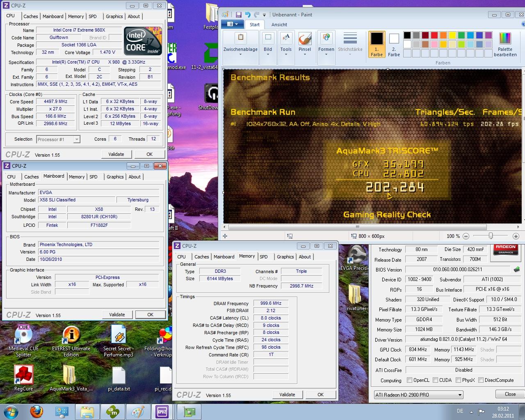Click the Undo arrow in Paint
The height and width of the screenshot is (420, 525).
click(247, 14)
